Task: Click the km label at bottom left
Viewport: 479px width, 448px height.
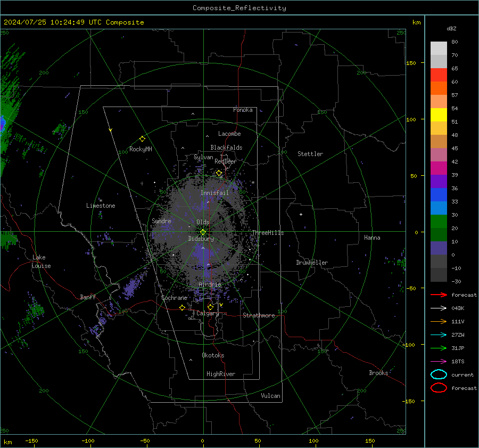Action: tap(8, 442)
